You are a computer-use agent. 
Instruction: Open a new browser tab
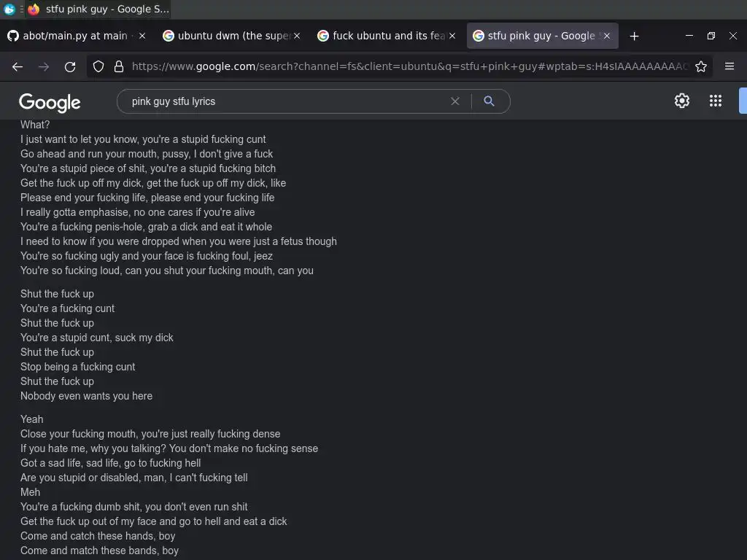click(634, 36)
